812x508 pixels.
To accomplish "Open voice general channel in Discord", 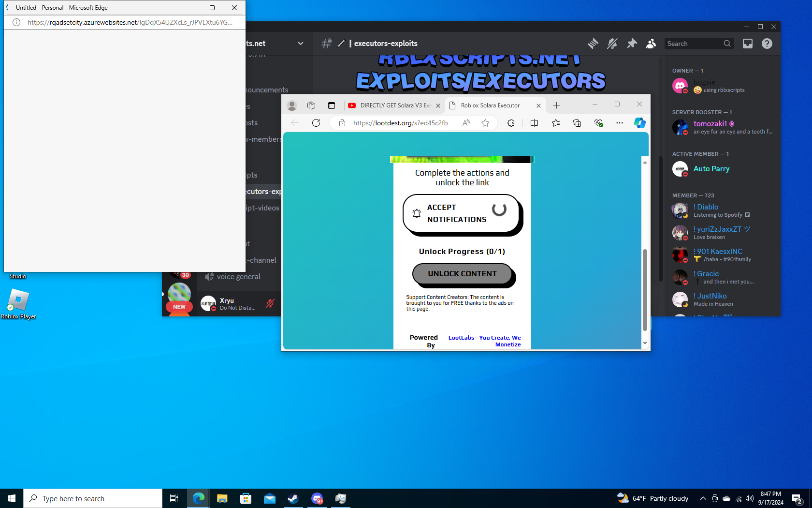I will [x=239, y=277].
